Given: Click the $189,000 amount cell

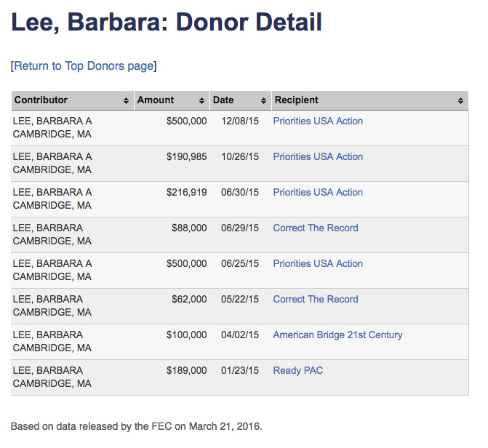Looking at the screenshot, I should pos(186,371).
